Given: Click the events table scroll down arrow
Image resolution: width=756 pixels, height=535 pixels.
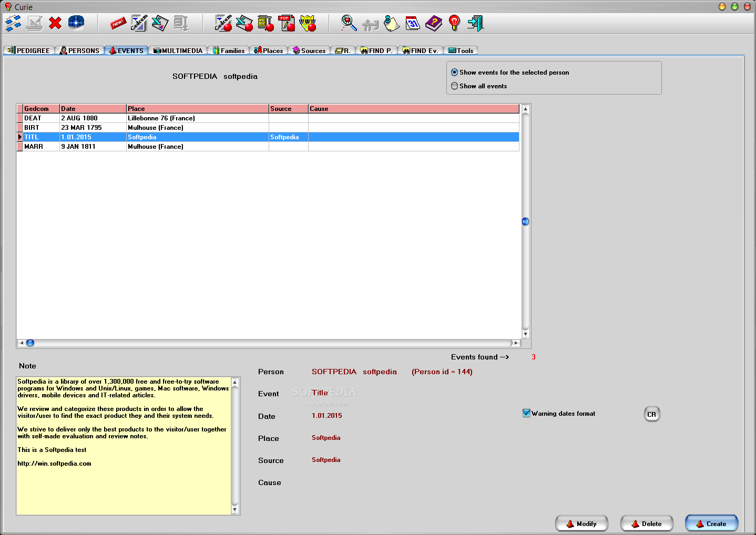Looking at the screenshot, I should click(525, 334).
